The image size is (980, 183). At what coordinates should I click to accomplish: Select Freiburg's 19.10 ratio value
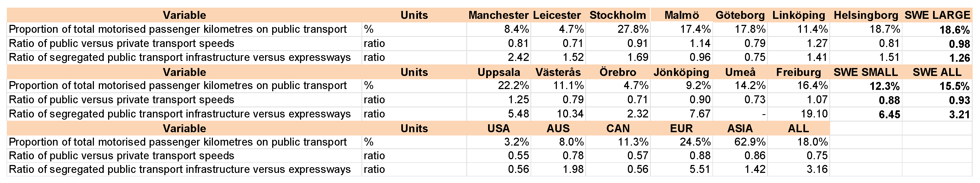[798, 114]
